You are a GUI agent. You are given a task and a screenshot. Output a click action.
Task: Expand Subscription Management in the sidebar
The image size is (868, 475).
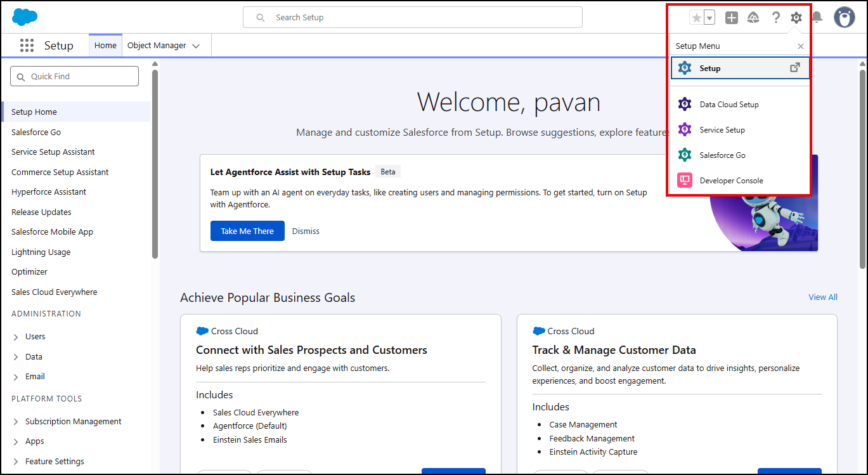16,422
